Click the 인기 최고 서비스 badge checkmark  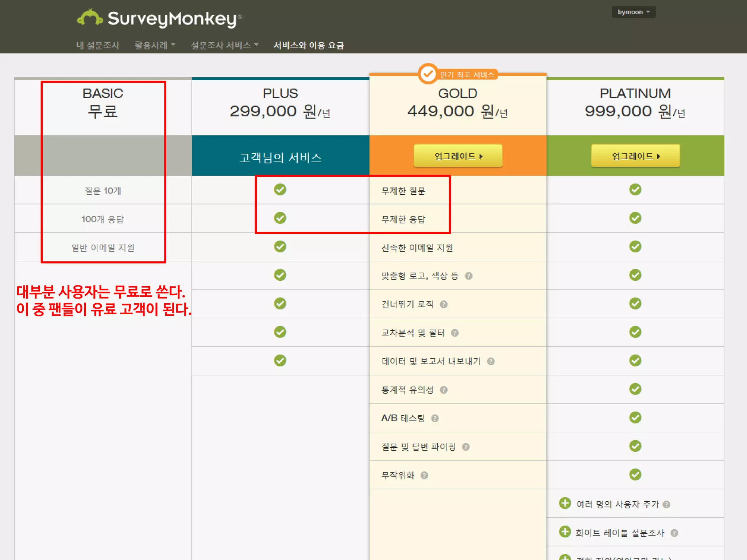428,74
